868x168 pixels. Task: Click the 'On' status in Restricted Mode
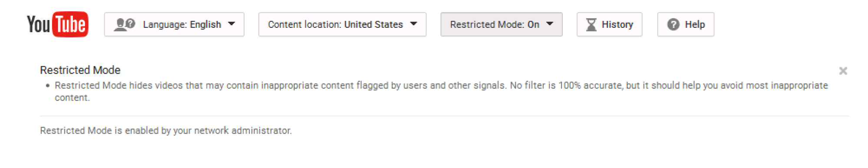pos(533,24)
